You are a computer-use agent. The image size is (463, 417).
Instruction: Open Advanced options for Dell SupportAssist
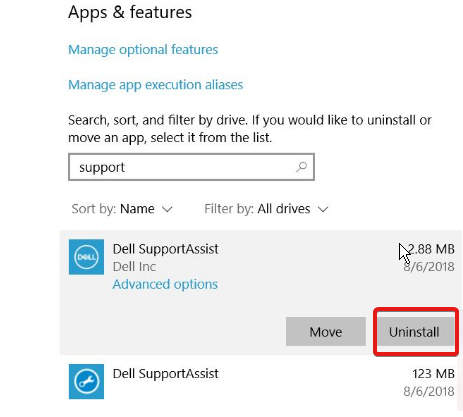[165, 284]
